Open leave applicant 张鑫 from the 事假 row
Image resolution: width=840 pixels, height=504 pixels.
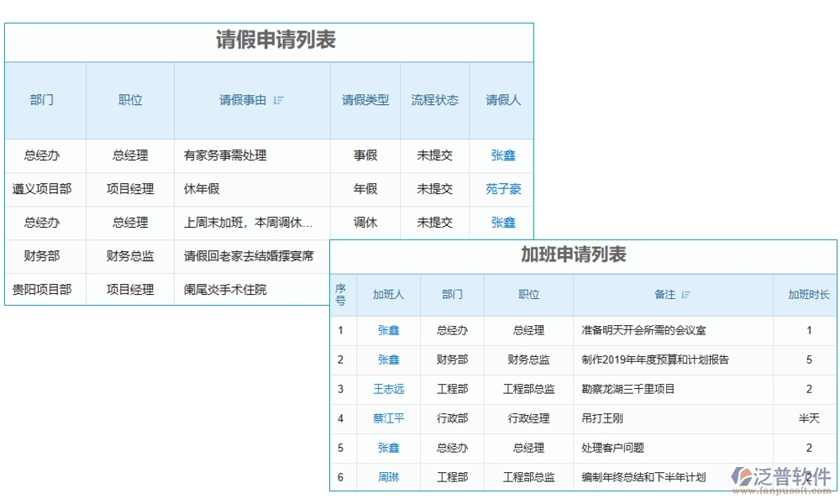point(501,155)
